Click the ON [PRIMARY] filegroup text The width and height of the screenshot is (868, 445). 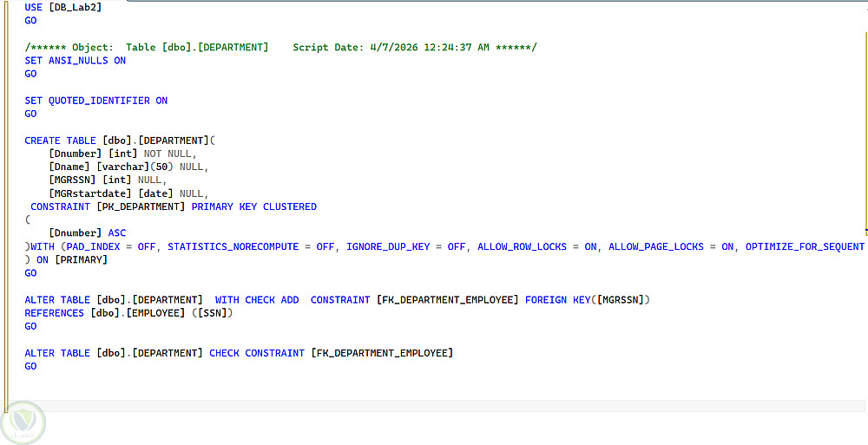(72, 259)
